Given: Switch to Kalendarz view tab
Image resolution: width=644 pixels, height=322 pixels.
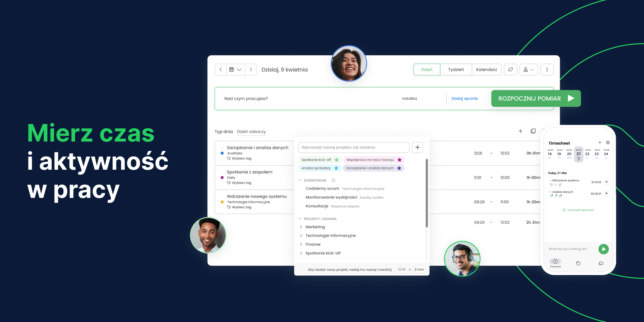Looking at the screenshot, I should (486, 69).
